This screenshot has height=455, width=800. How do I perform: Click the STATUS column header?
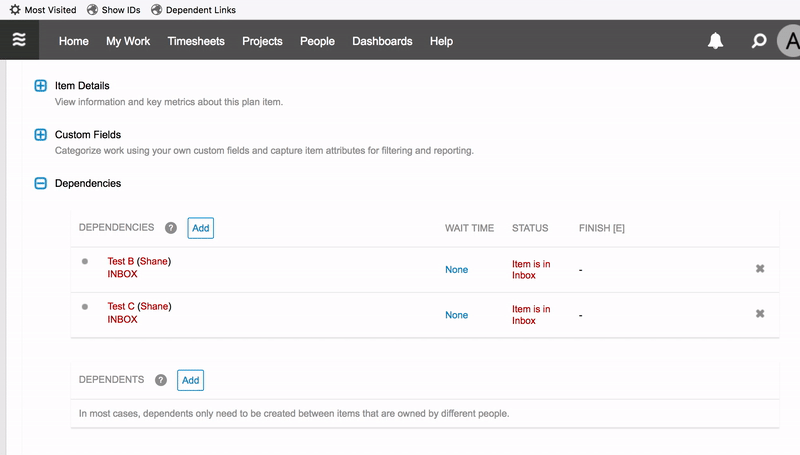[530, 228]
